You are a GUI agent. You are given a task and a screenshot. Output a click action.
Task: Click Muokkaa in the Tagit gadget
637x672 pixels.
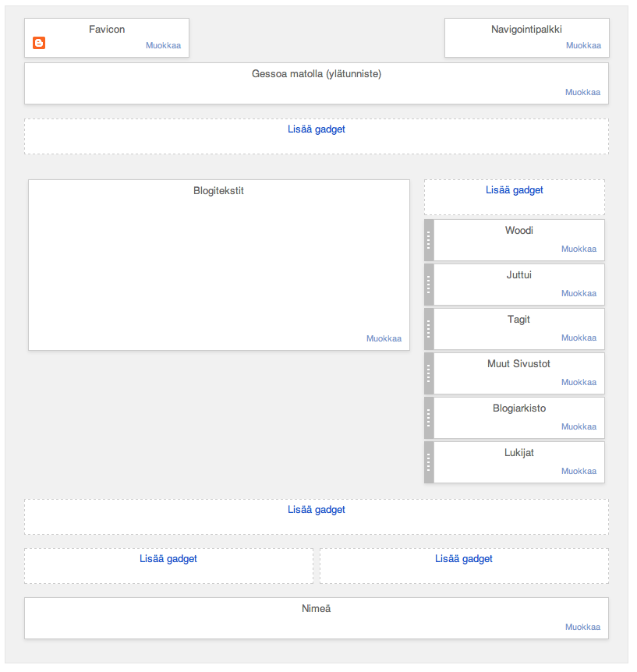pyautogui.click(x=579, y=338)
